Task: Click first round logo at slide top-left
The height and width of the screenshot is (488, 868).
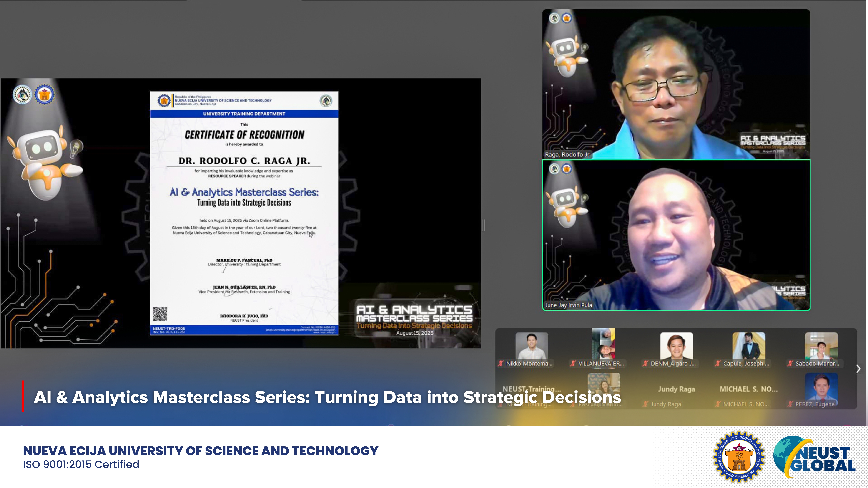Action: point(22,94)
